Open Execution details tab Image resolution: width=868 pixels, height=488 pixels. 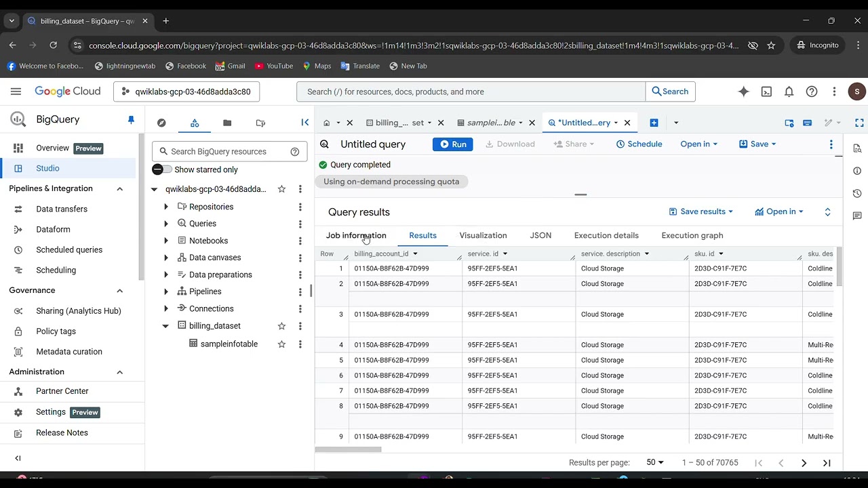tap(606, 235)
